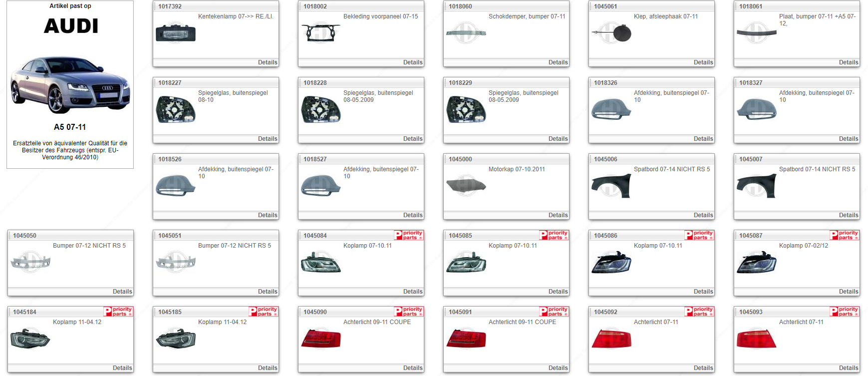Open Details for part 1045184 Koplamp 11-04.12
The image size is (868, 376).
tap(122, 368)
